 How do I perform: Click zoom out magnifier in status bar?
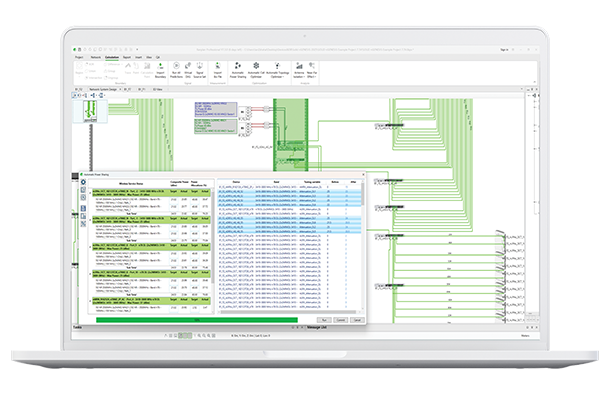coord(204,335)
